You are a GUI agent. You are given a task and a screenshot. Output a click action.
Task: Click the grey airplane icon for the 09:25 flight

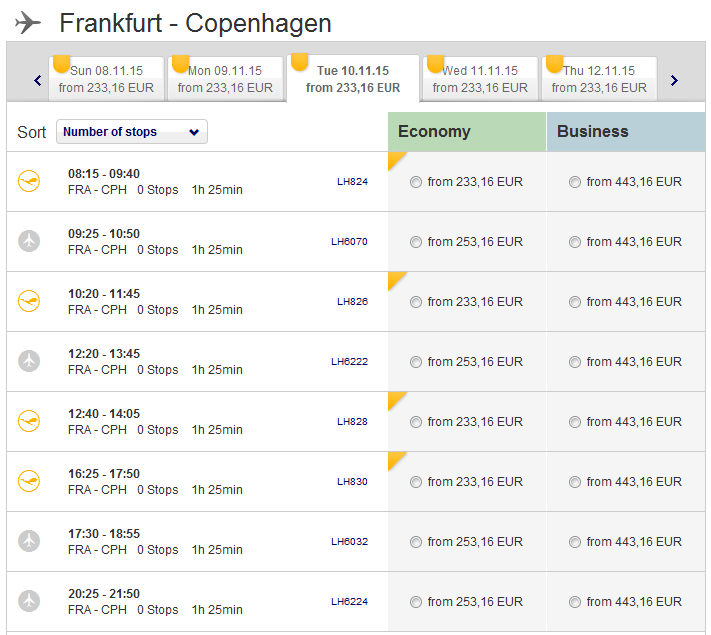click(29, 241)
